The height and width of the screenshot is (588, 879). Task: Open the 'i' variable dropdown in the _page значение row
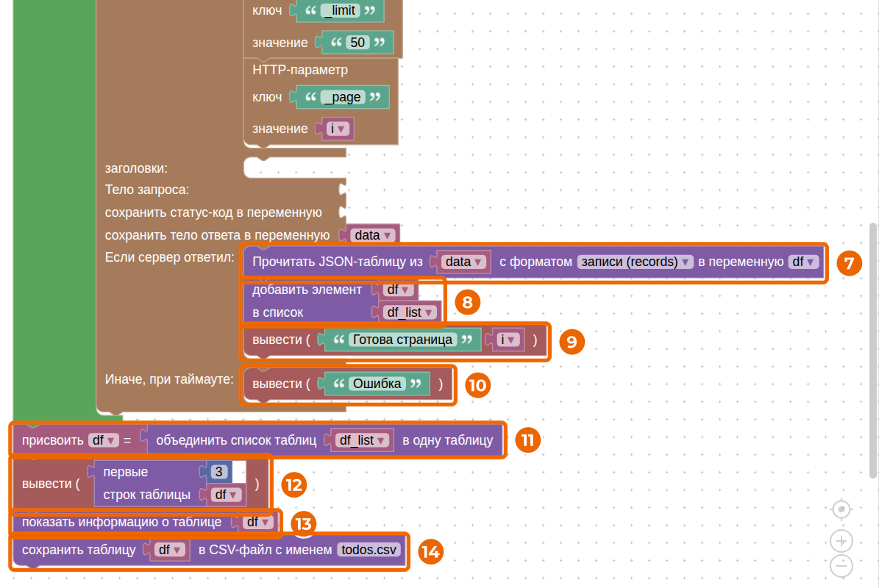pyautogui.click(x=338, y=129)
